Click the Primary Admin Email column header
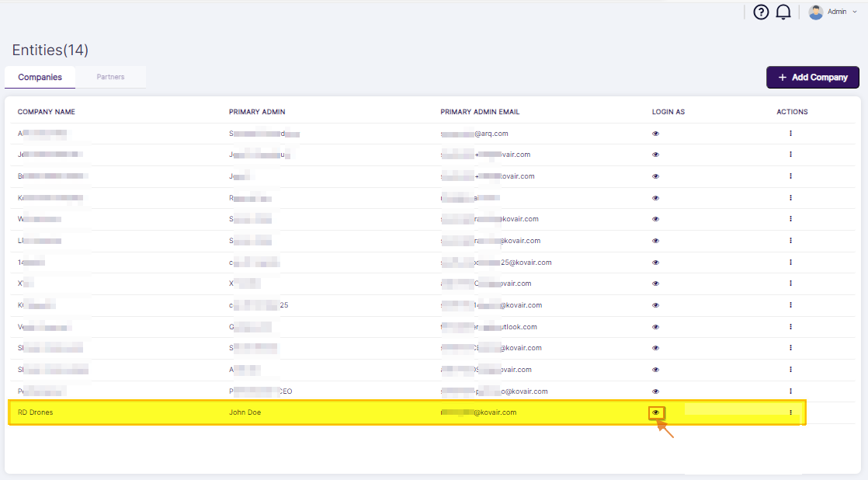Image resolution: width=868 pixels, height=480 pixels. coord(480,112)
